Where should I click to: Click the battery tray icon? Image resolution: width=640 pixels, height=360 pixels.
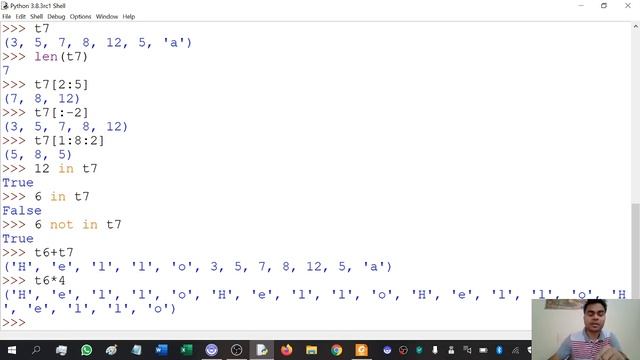[483, 350]
